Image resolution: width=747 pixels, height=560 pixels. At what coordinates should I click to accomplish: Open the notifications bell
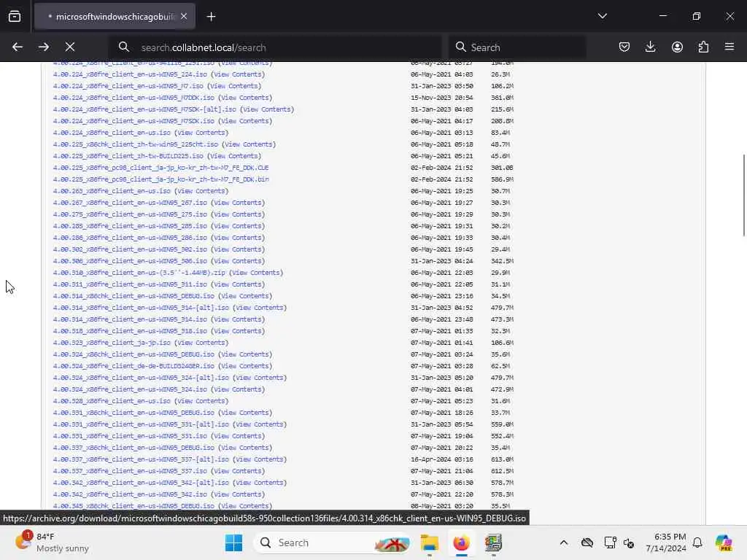697,542
